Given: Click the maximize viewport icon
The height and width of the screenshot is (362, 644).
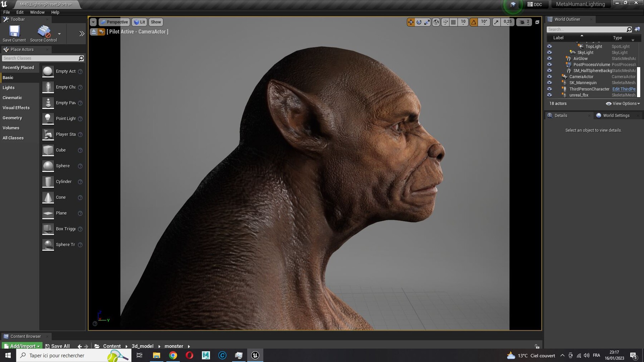Looking at the screenshot, I should tap(537, 22).
